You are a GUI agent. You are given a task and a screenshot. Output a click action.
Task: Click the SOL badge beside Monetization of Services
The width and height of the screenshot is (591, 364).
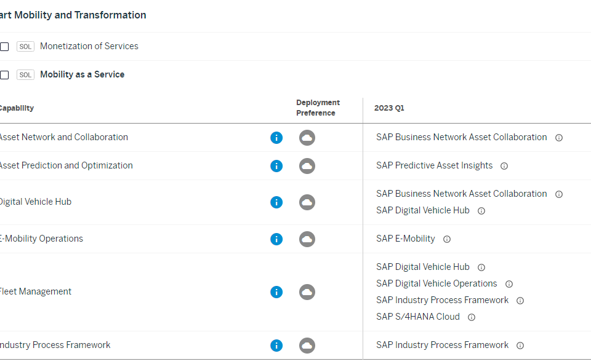pyautogui.click(x=26, y=47)
